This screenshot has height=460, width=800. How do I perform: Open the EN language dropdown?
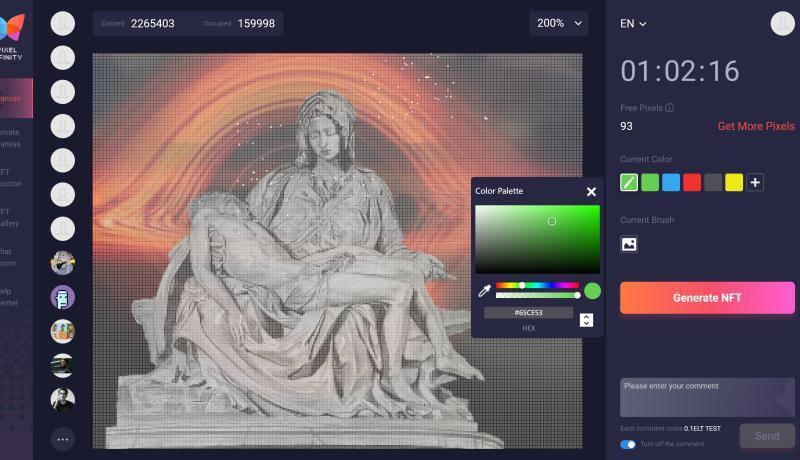[x=633, y=24]
